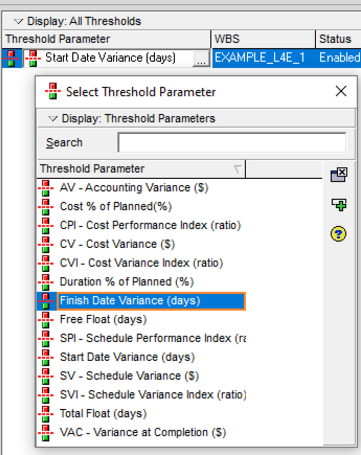Click the icon beside CV - Cost Variance
Viewport: 361px width, 455px height.
[x=46, y=244]
